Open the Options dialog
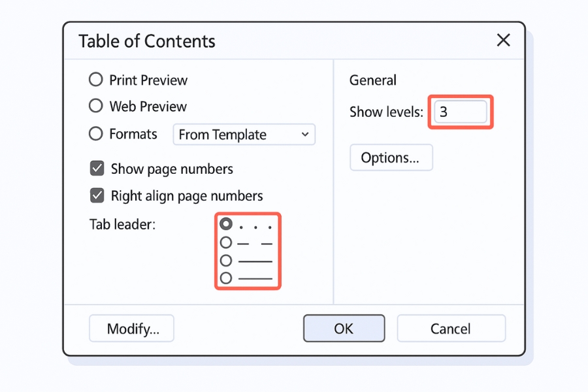588x392 pixels. 391,157
